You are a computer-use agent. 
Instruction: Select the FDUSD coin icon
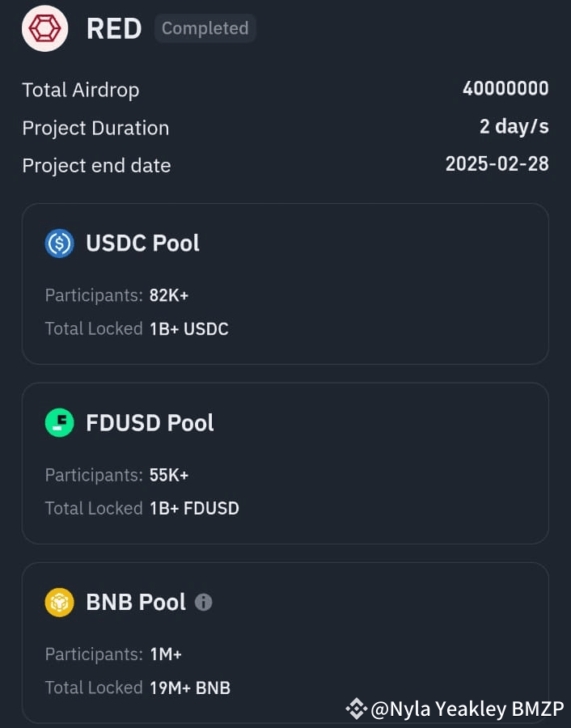tap(58, 422)
